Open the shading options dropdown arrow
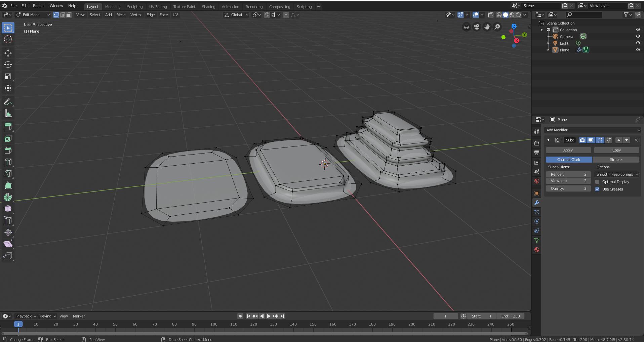This screenshot has width=644, height=342. tap(524, 15)
